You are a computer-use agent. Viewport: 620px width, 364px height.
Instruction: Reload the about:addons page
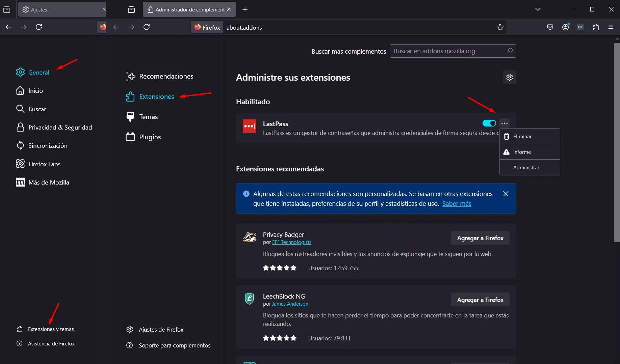(x=147, y=27)
